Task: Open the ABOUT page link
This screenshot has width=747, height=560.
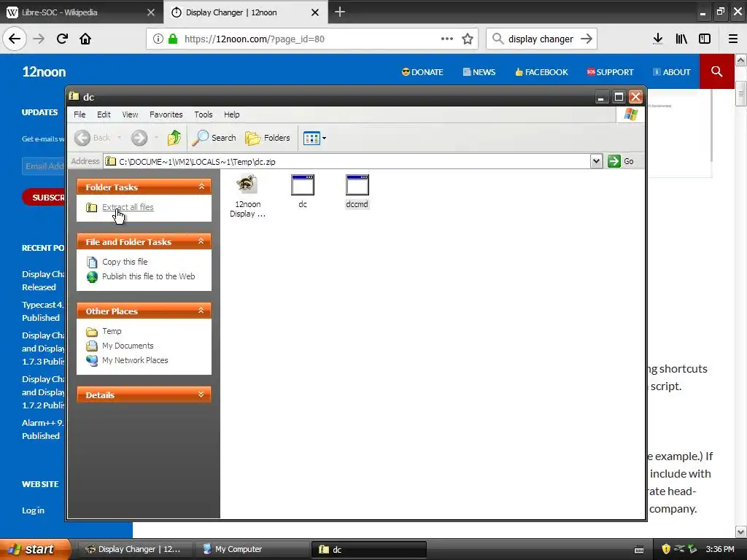Action: (672, 72)
